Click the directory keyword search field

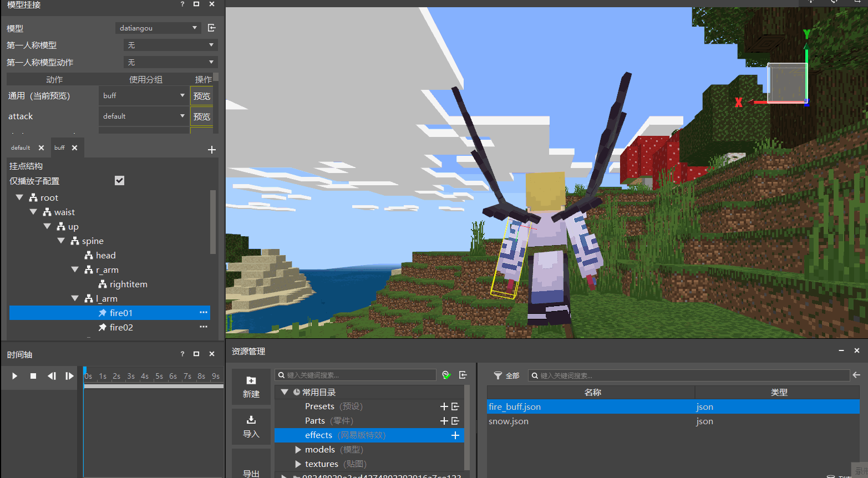356,375
